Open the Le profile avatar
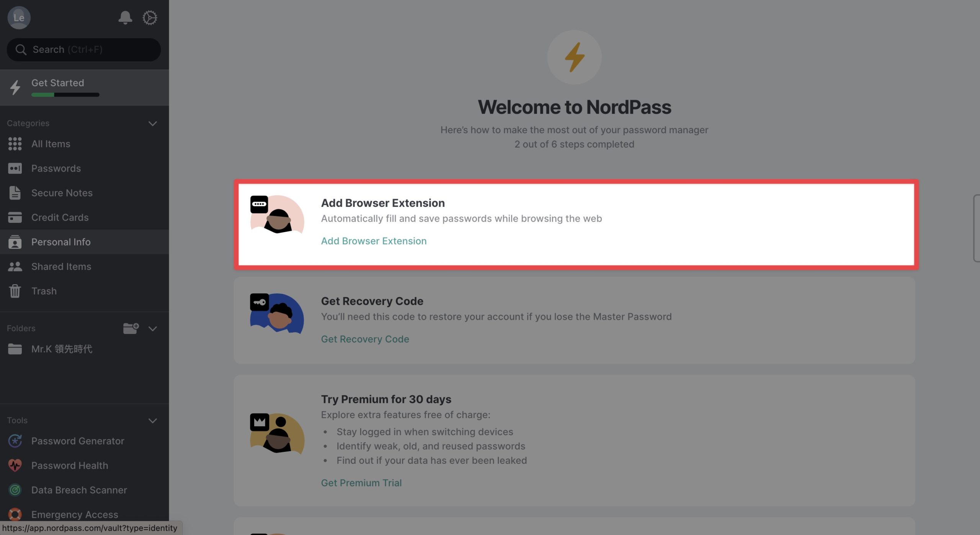Image resolution: width=980 pixels, height=535 pixels. tap(19, 18)
